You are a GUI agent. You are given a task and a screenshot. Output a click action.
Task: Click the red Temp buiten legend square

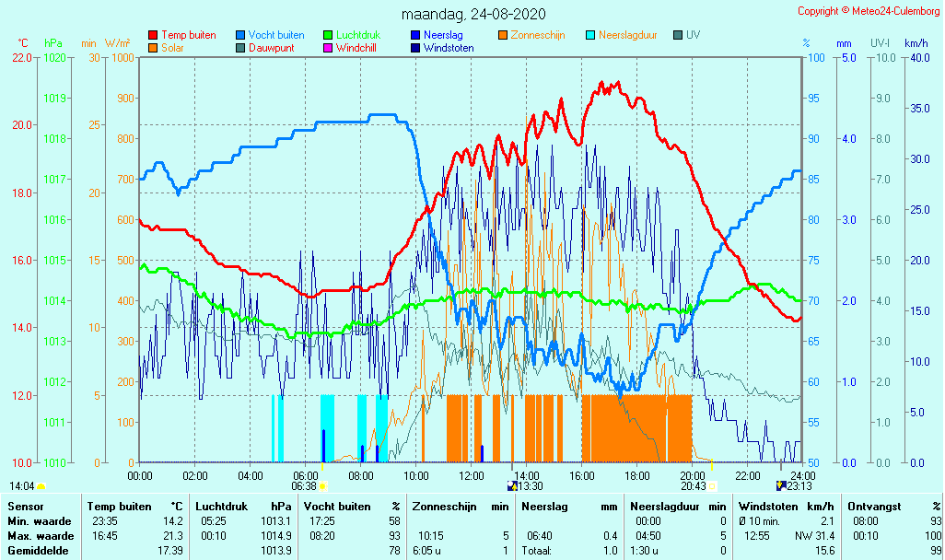[x=153, y=35]
